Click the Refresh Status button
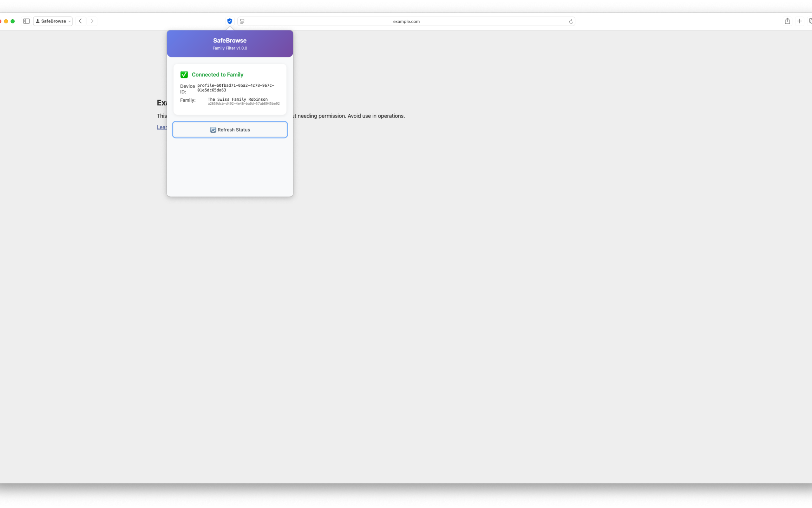This screenshot has width=812, height=508. click(x=230, y=130)
